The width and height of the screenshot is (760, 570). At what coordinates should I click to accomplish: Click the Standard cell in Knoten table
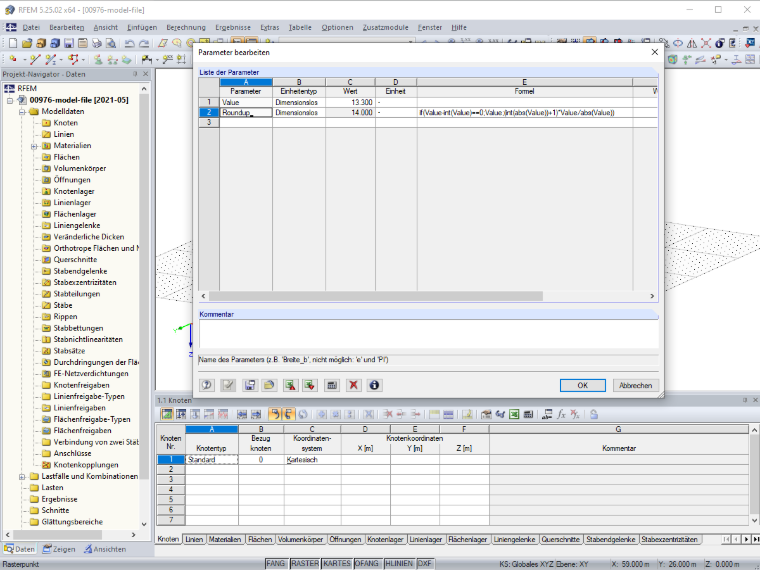pyautogui.click(x=212, y=459)
